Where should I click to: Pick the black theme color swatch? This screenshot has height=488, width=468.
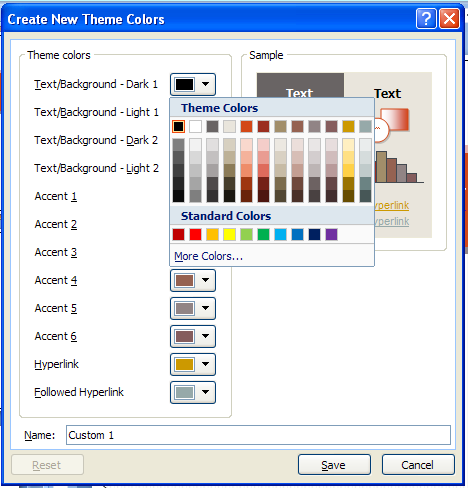[178, 127]
